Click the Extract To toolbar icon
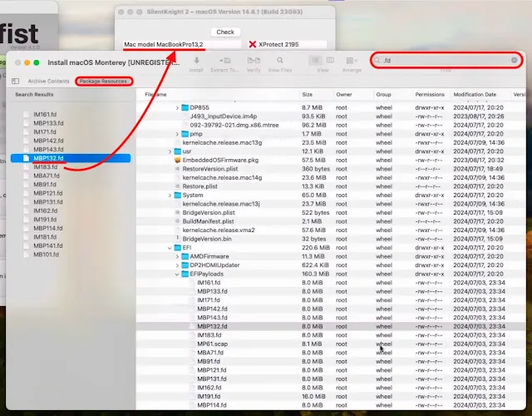532x416 pixels. coord(225,61)
